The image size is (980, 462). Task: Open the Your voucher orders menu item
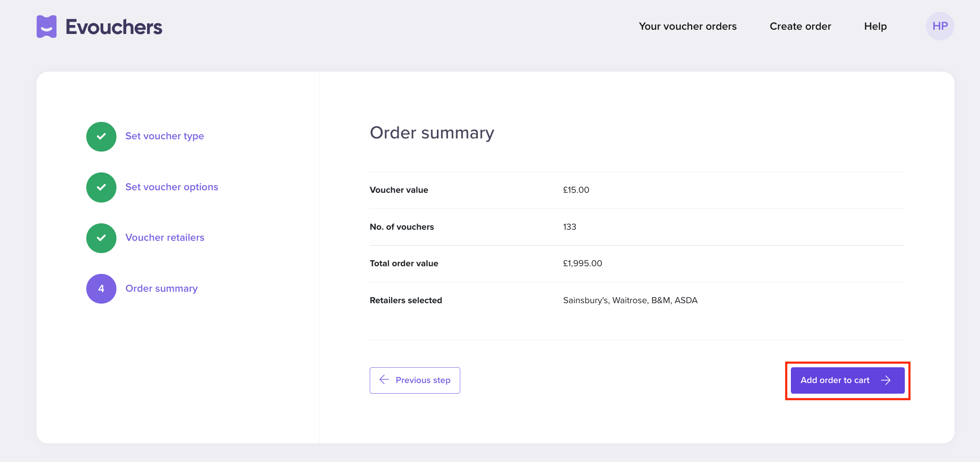pyautogui.click(x=688, y=26)
